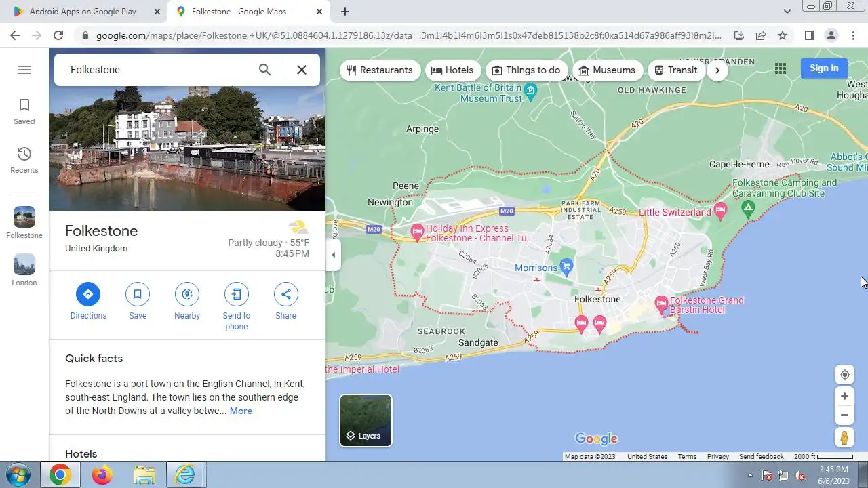The image size is (868, 488).
Task: Open the Chrome three-dot menu
Action: (853, 35)
